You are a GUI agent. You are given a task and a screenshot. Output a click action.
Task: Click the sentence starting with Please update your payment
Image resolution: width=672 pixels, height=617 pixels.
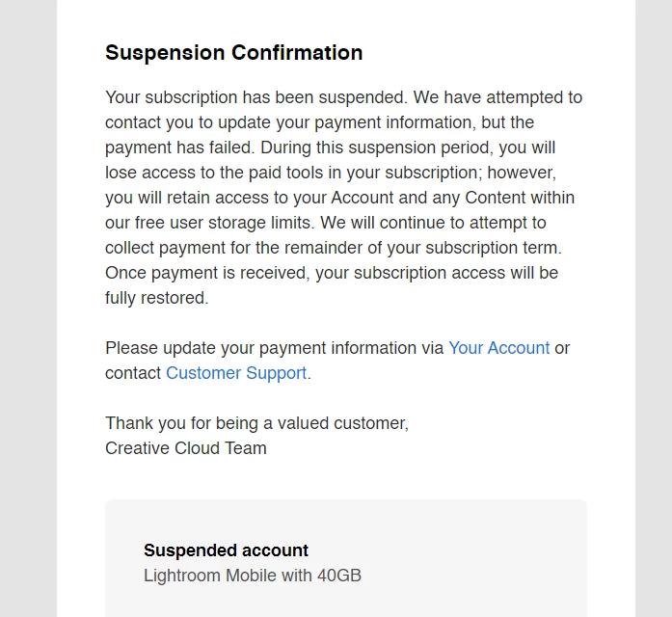pyautogui.click(x=337, y=361)
